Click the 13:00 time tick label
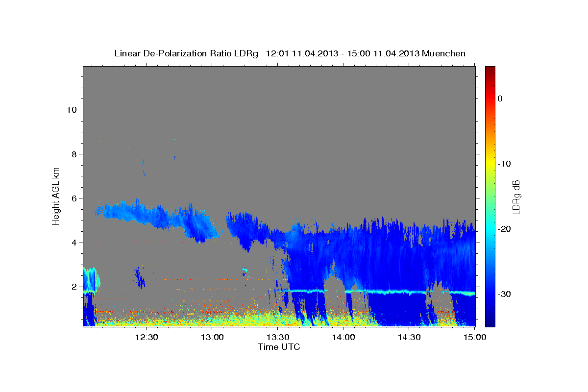 (x=212, y=337)
